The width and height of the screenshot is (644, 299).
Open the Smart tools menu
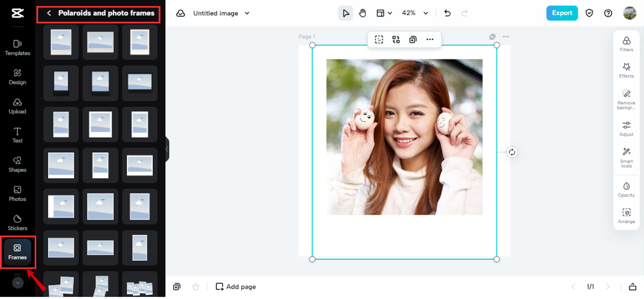626,157
